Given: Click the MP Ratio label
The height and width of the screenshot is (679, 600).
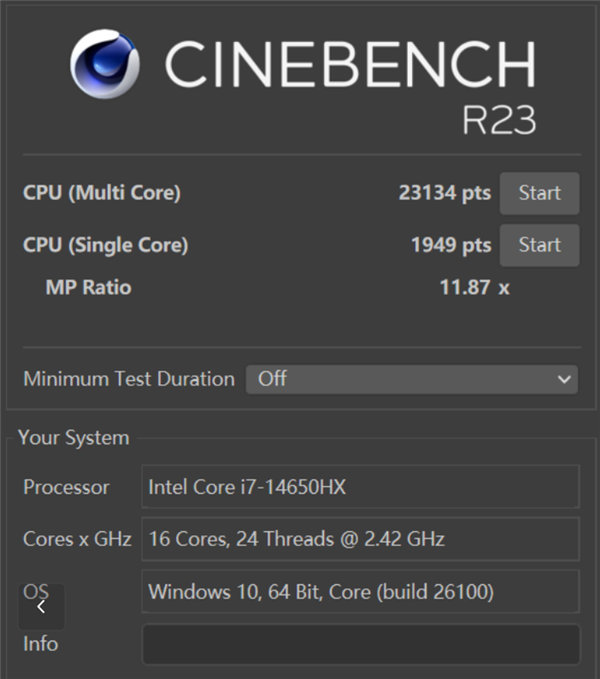Looking at the screenshot, I should [x=88, y=288].
